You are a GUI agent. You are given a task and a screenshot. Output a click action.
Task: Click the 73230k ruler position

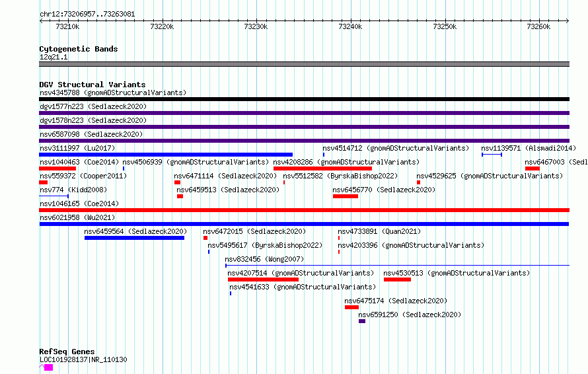(256, 26)
